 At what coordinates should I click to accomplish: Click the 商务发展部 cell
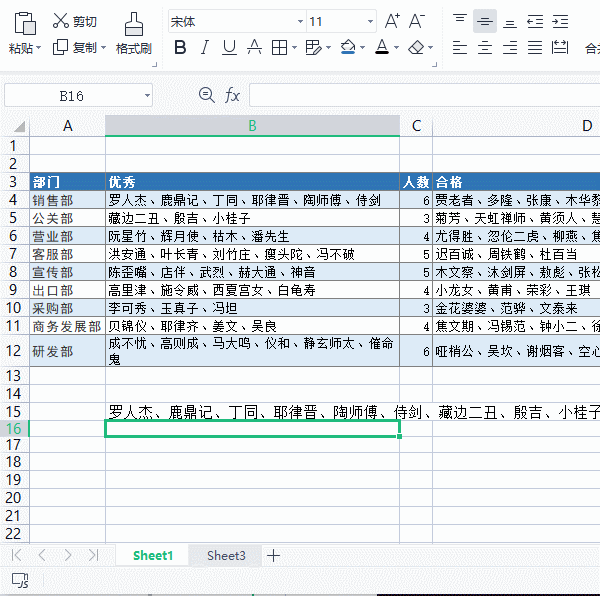[x=67, y=326]
